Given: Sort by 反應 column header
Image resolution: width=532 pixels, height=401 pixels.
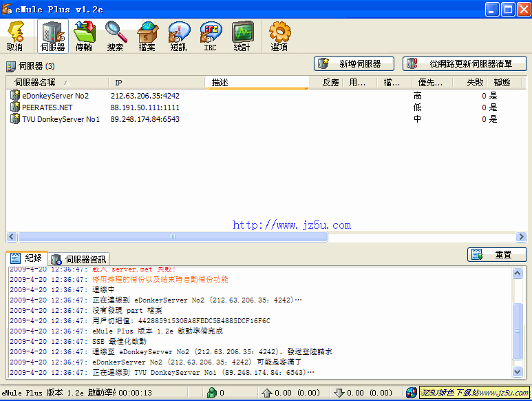Looking at the screenshot, I should tap(326, 83).
